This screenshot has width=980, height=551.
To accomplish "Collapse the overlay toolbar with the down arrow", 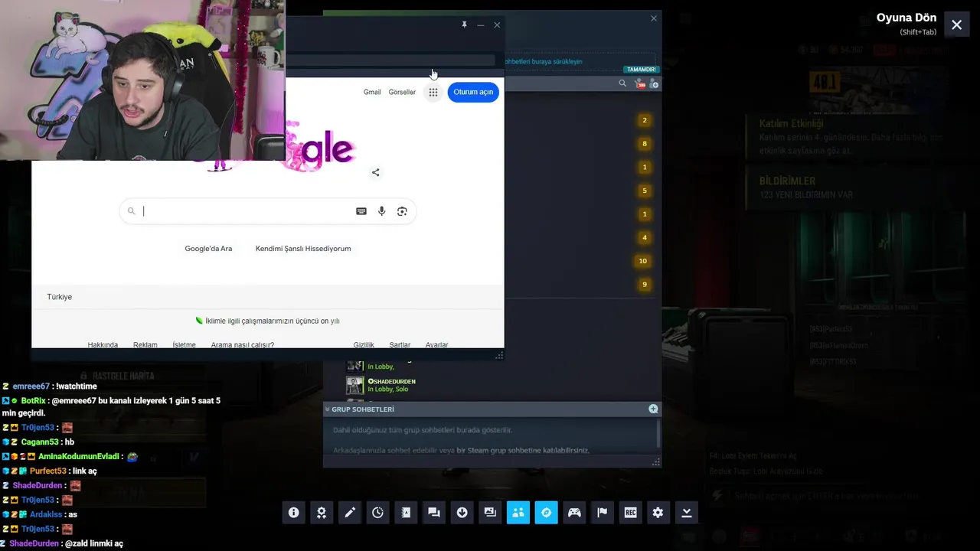I will pyautogui.click(x=687, y=513).
